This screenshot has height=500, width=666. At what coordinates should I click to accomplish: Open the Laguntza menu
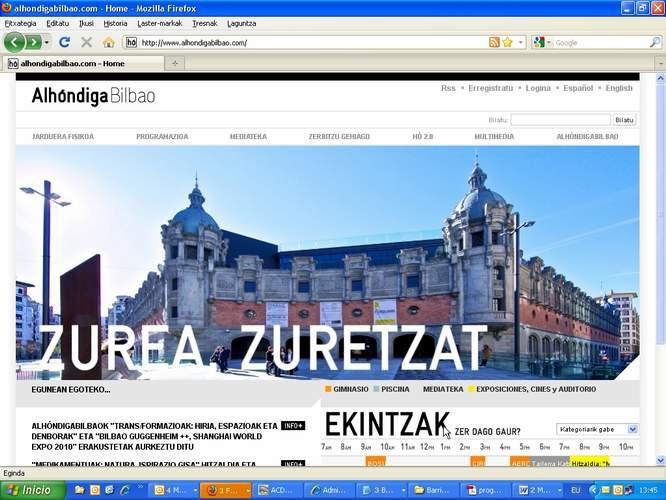coord(241,23)
